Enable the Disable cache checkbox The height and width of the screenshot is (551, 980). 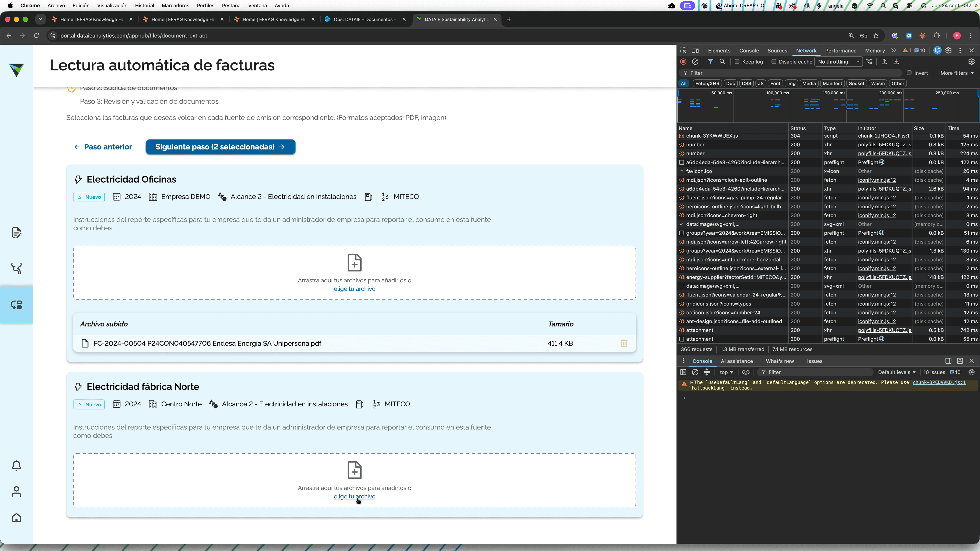coord(774,61)
